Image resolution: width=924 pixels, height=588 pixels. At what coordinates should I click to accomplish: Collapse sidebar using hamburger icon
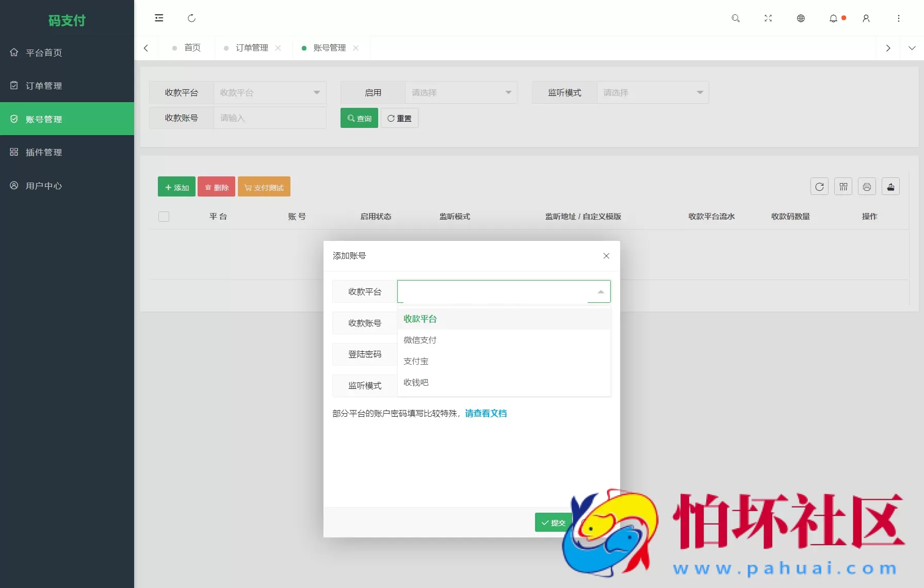[159, 18]
